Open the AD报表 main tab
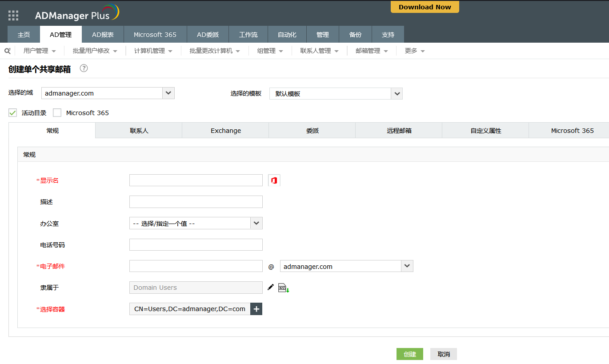The width and height of the screenshot is (609, 364). click(x=103, y=35)
